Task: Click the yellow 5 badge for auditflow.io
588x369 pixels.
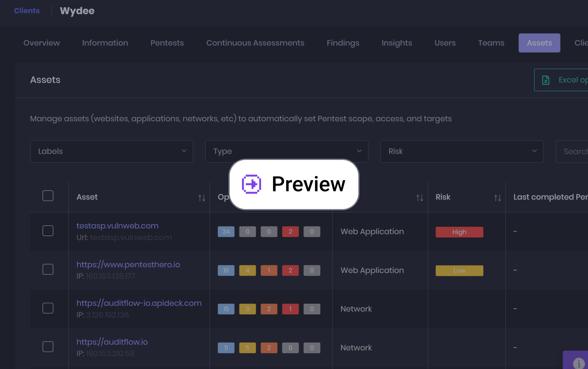Action: click(x=248, y=348)
